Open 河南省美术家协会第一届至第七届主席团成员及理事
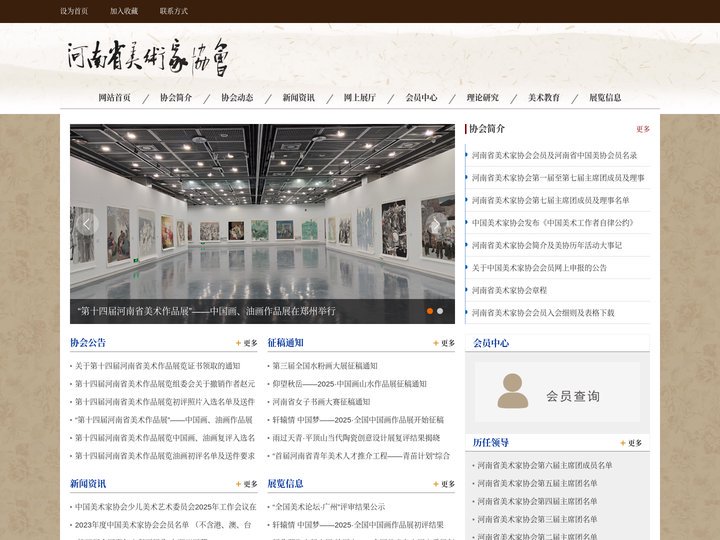Image resolution: width=720 pixels, height=540 pixels. (558, 178)
